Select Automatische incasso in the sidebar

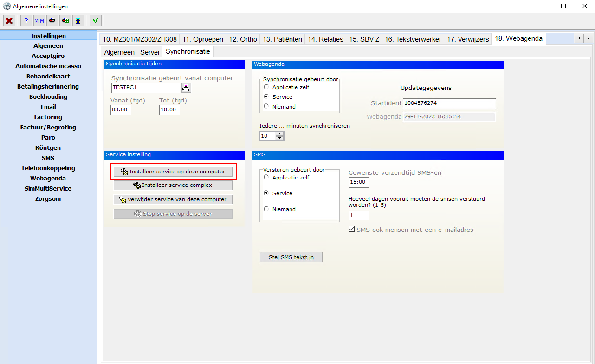coord(48,66)
